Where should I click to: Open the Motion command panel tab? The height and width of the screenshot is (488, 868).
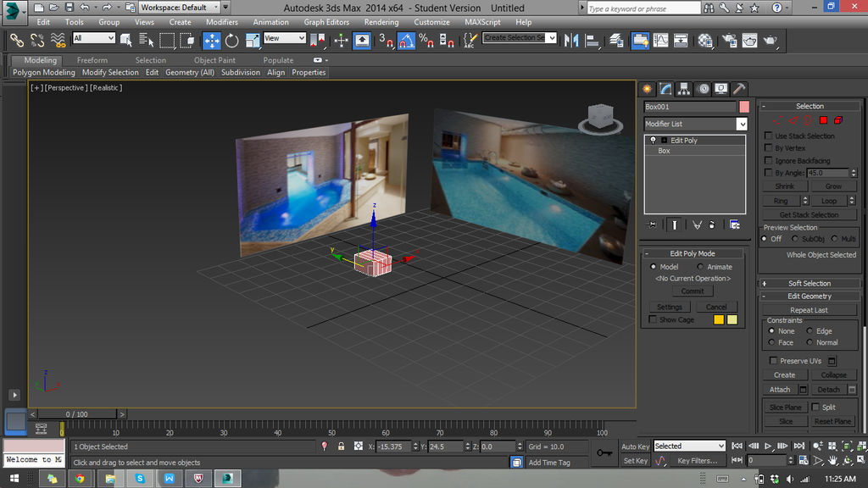703,88
